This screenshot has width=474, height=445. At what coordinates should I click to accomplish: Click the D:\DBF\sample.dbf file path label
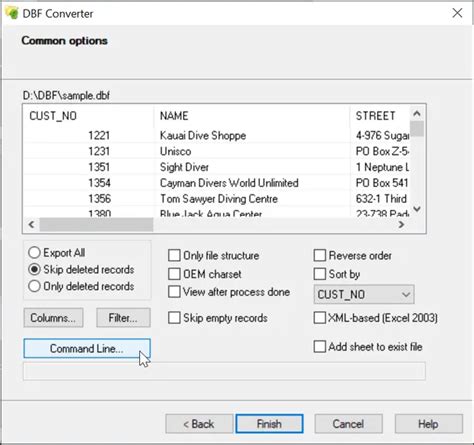click(x=66, y=96)
